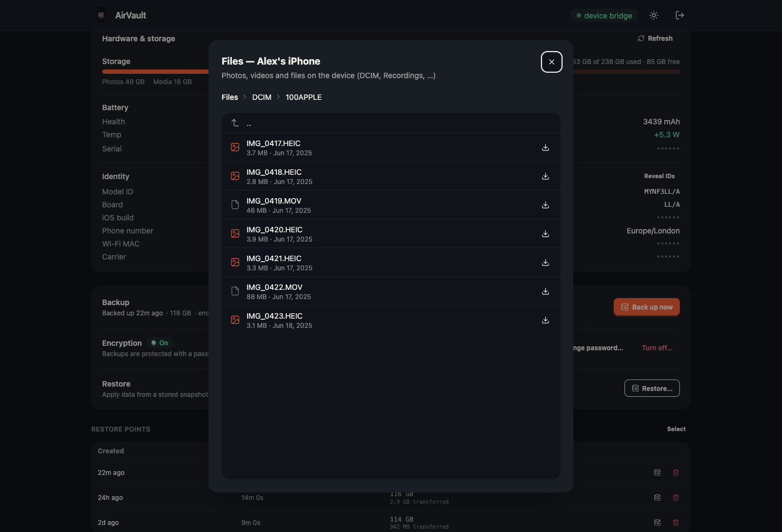Download the IMG_0419.MOV video
This screenshot has height=532, width=782.
(x=545, y=205)
